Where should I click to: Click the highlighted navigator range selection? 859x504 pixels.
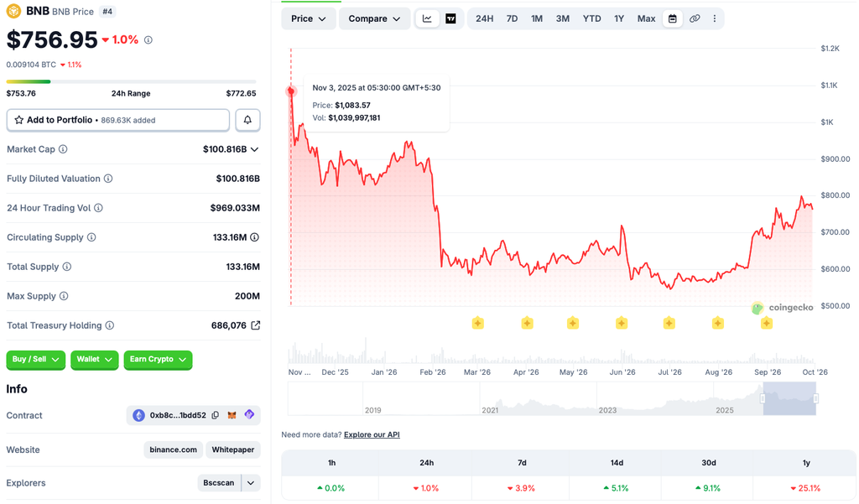[x=789, y=398]
